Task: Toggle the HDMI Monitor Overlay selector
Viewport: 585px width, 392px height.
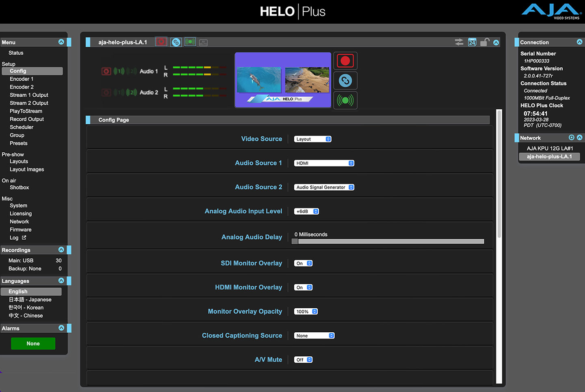Action: [x=303, y=287]
